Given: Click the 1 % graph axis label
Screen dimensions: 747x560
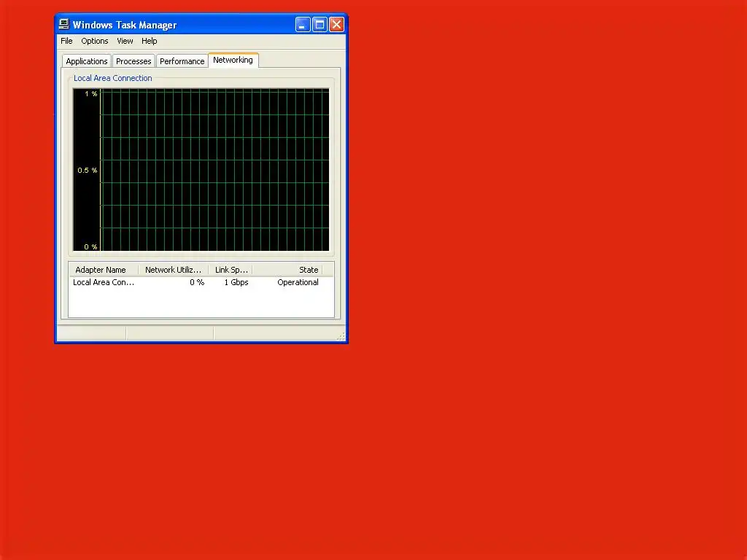Looking at the screenshot, I should click(91, 94).
